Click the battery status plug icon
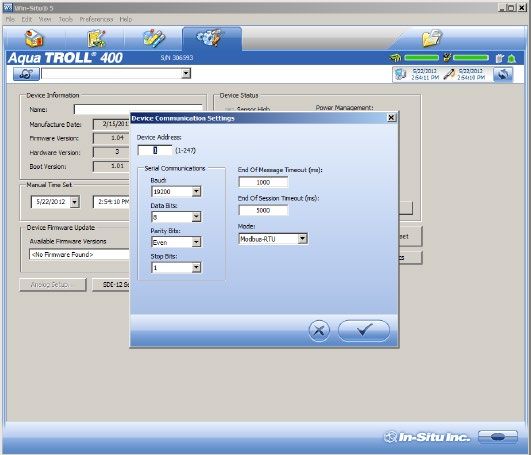 pyautogui.click(x=395, y=58)
